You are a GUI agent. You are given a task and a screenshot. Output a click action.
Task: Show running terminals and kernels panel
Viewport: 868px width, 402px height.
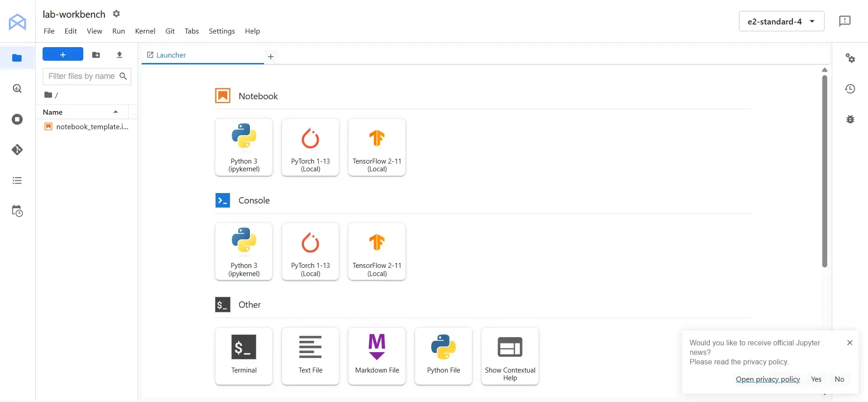point(17,119)
